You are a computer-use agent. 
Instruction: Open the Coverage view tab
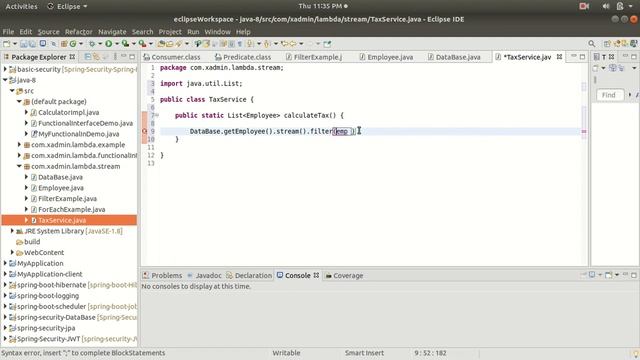pos(344,276)
